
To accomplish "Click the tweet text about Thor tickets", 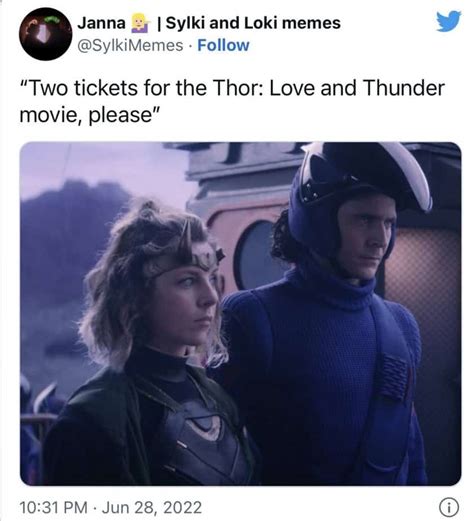I will (x=232, y=101).
